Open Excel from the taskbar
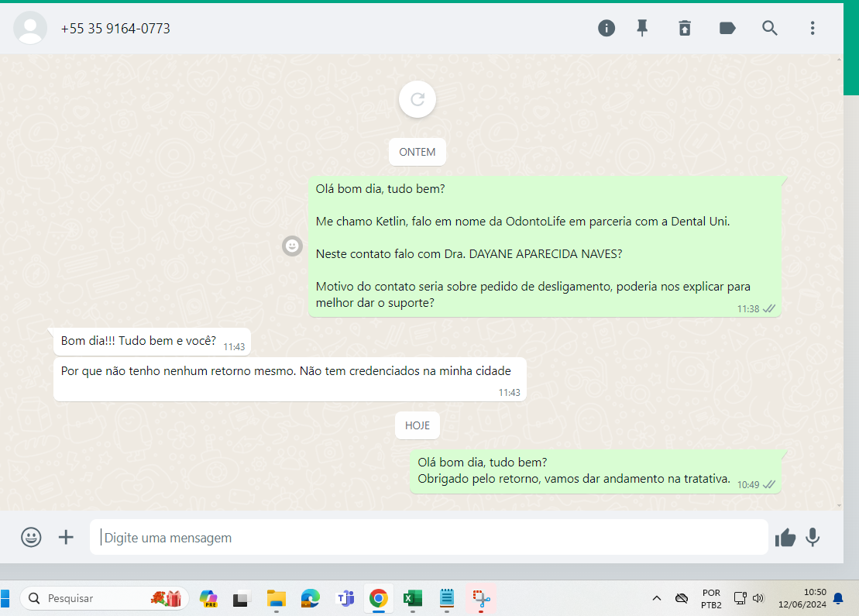This screenshot has height=616, width=859. (413, 598)
